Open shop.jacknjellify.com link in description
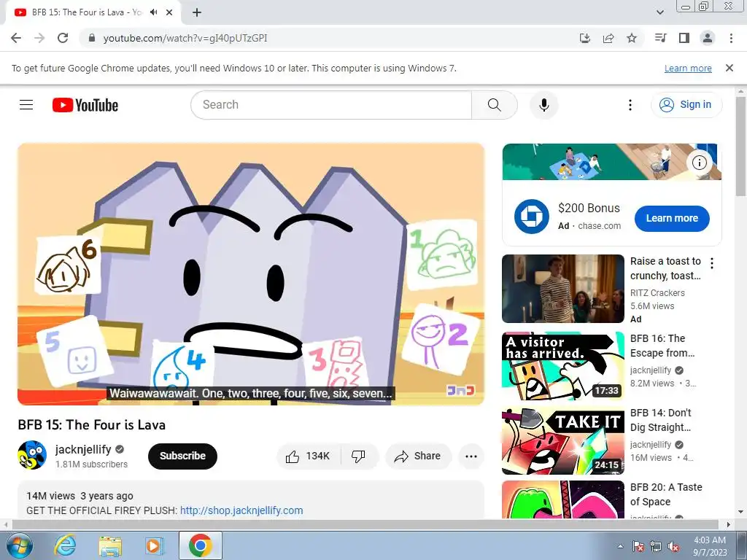Screen dimensions: 747x560 tap(241, 510)
